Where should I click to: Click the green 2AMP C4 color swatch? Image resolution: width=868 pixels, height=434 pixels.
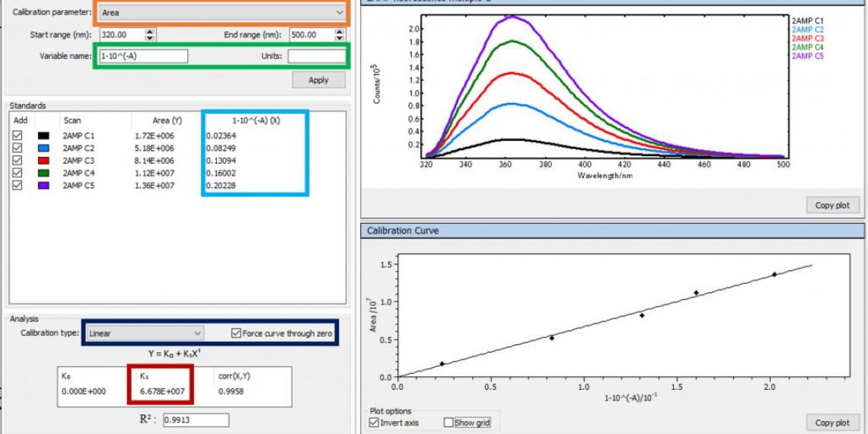pyautogui.click(x=43, y=173)
